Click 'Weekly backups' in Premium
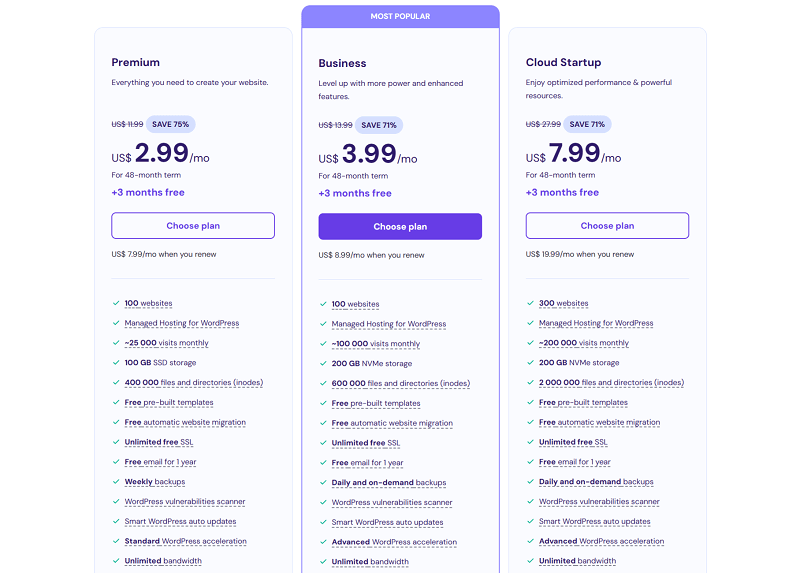 click(x=155, y=482)
